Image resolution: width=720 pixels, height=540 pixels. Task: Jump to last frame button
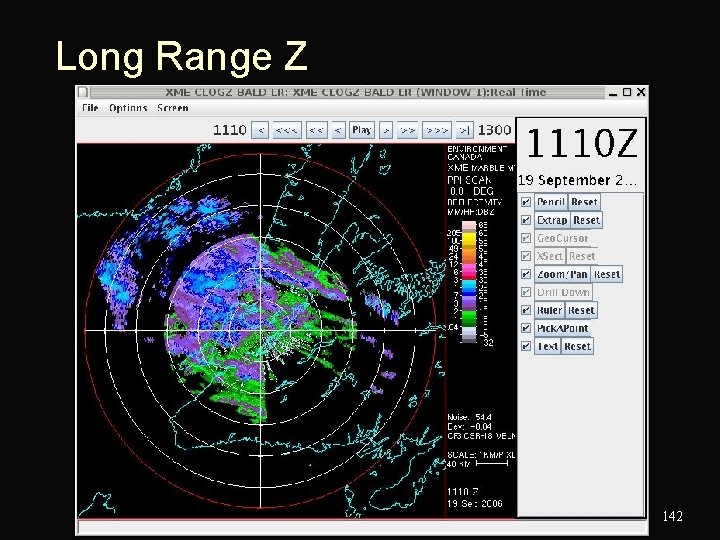(464, 130)
